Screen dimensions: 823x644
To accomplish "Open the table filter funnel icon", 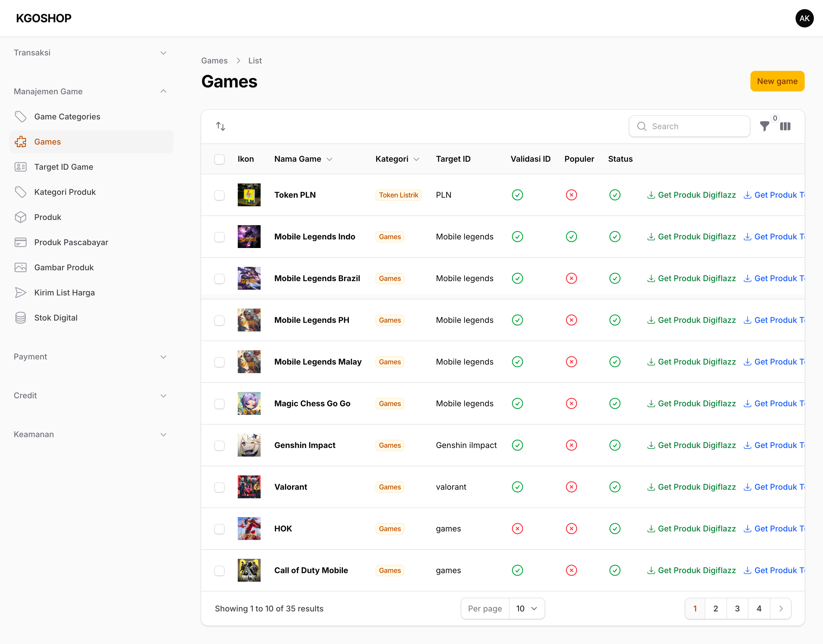I will click(x=764, y=126).
